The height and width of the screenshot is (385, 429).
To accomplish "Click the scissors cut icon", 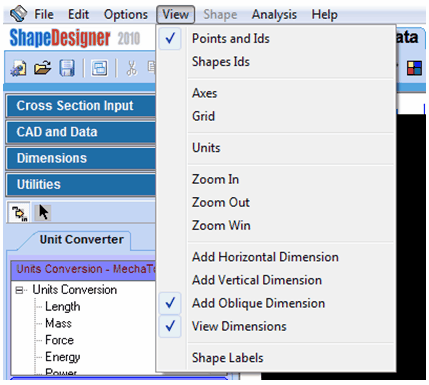I will (132, 68).
